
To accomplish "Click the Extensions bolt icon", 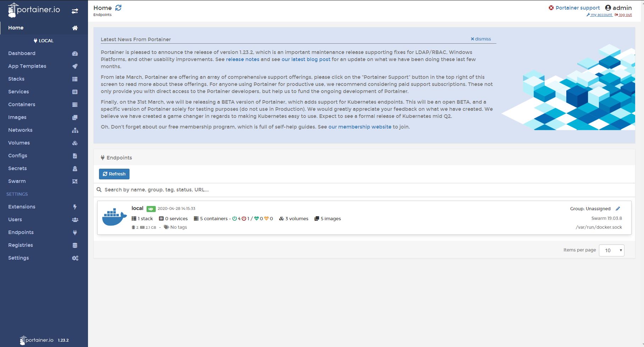I will [x=75, y=207].
